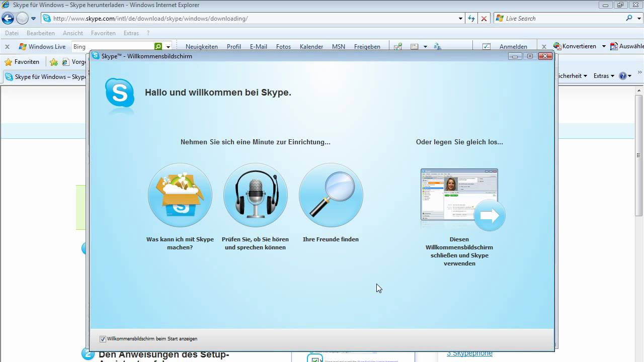Click the 'Prüfen Sie, ob Sie hören und sprechen können' label
The image size is (644, 362).
pos(256,243)
